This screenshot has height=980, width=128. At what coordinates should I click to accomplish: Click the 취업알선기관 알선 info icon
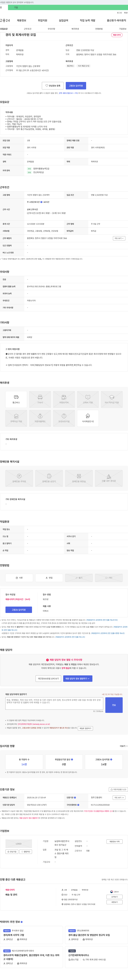tap(72, 759)
